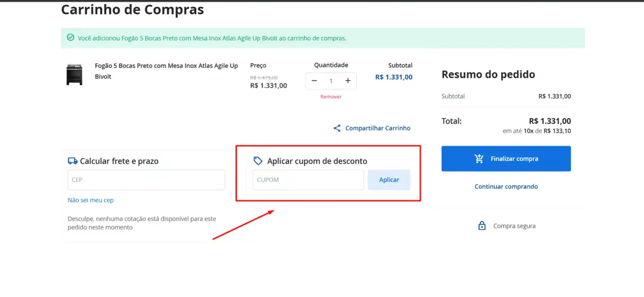
Task: Apply the coupon with the Aplicar button
Action: click(389, 180)
